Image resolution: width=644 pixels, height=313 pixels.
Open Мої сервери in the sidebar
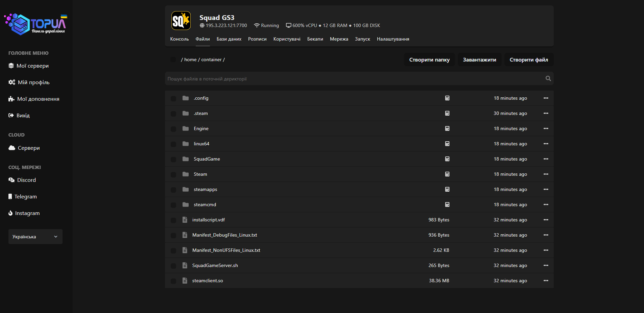(32, 66)
